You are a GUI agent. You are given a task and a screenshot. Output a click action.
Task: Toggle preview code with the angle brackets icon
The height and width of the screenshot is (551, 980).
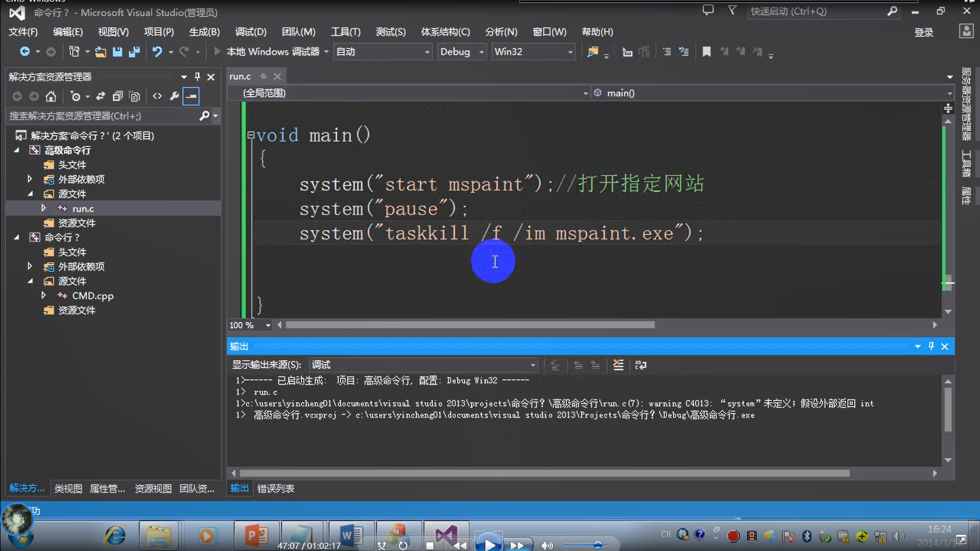pos(157,97)
